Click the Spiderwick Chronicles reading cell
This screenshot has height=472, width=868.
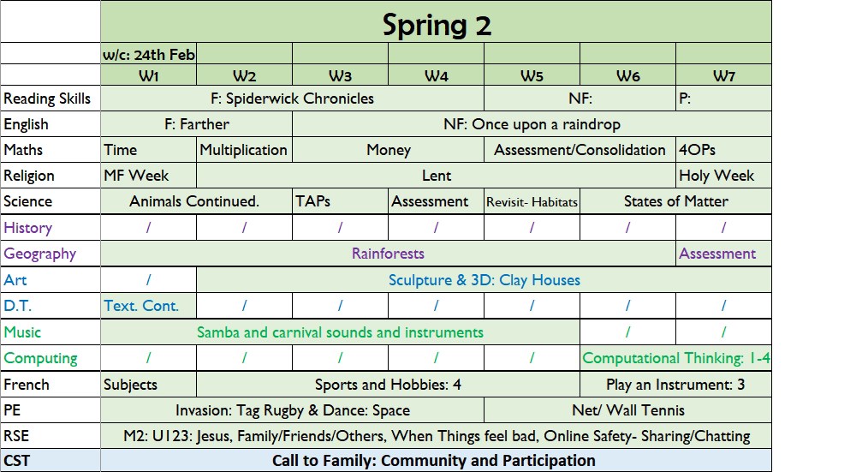(x=292, y=99)
